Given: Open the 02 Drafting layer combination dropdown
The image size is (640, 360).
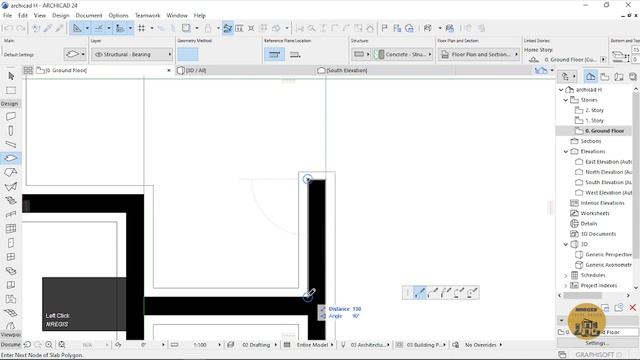Looking at the screenshot, I should click(x=256, y=345).
